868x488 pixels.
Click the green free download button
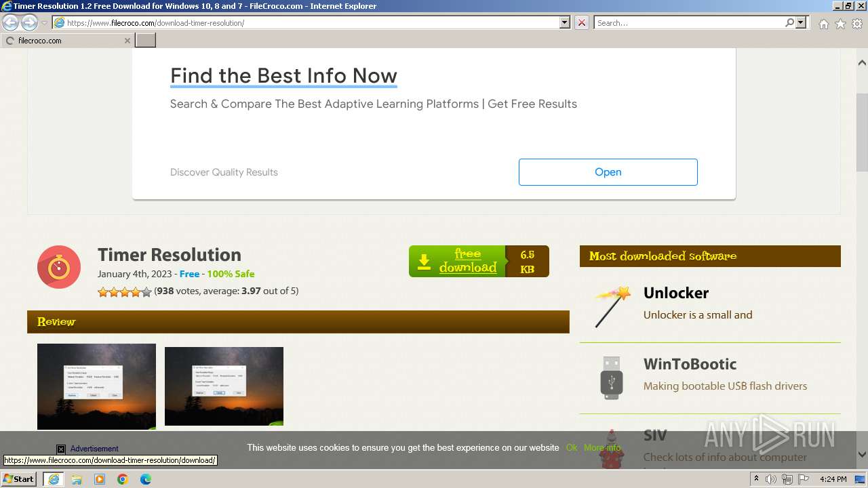click(x=457, y=261)
